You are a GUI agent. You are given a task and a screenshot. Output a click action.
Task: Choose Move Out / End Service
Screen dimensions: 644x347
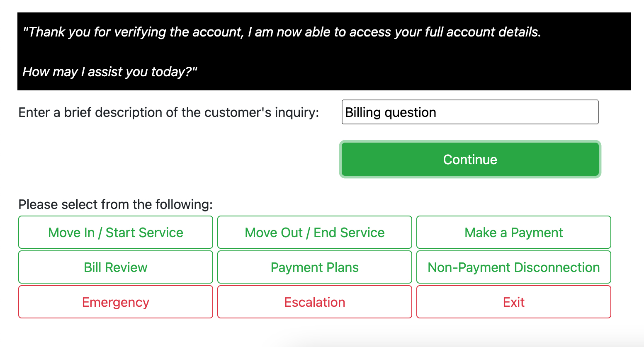(x=315, y=233)
